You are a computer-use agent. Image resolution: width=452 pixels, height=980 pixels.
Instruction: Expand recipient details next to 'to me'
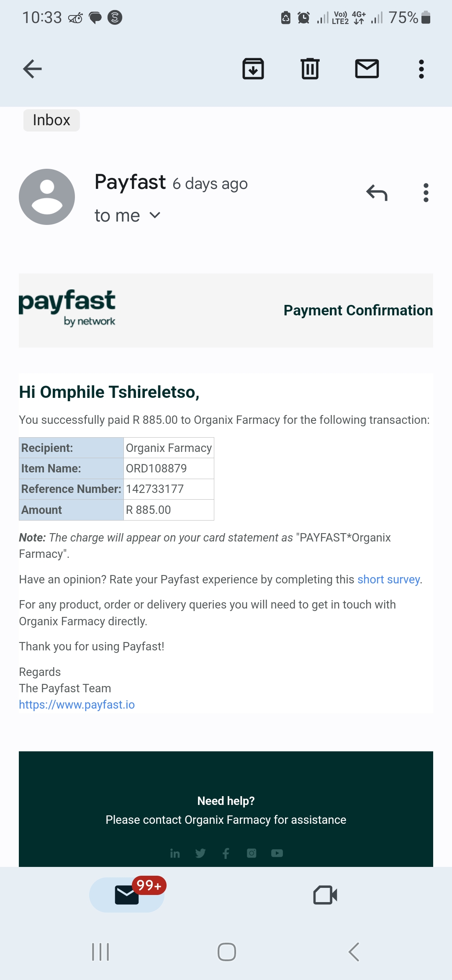(x=155, y=215)
